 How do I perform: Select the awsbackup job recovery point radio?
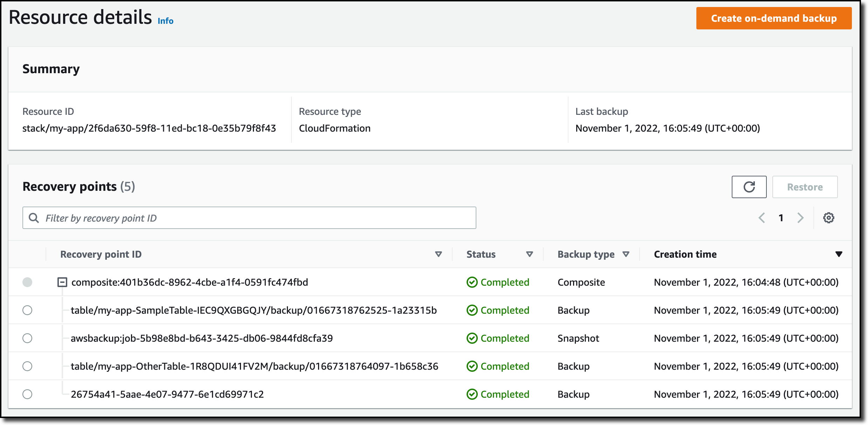[x=27, y=338]
